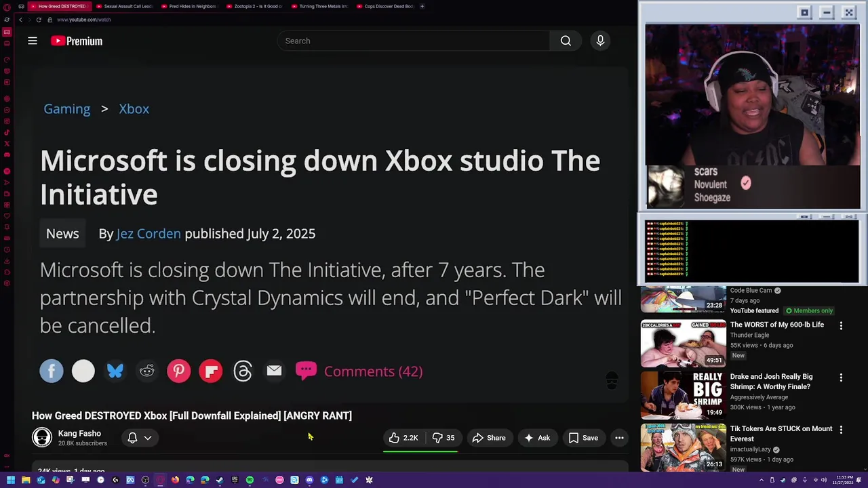
Task: Open Kang Fasho channel avatar
Action: tap(42, 438)
